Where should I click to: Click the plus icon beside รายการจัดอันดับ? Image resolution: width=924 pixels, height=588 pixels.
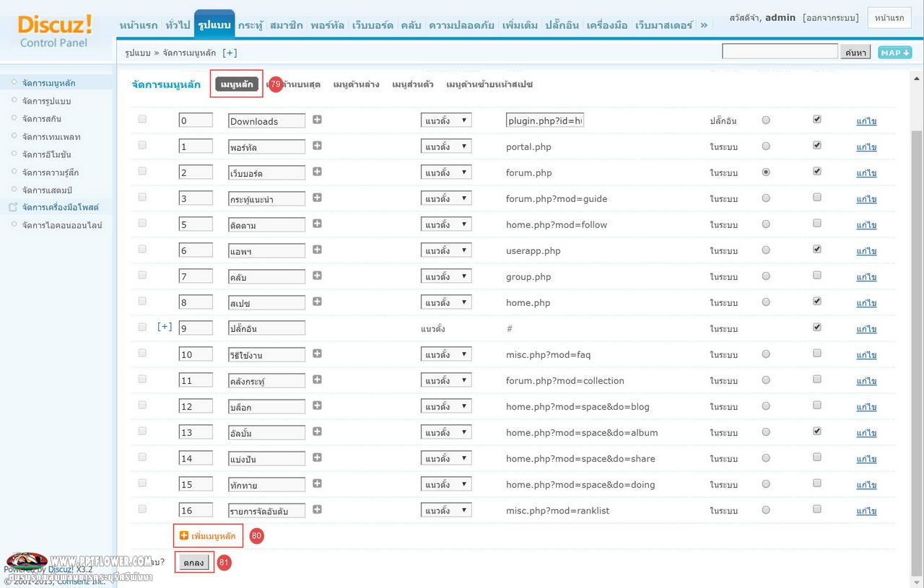click(317, 509)
